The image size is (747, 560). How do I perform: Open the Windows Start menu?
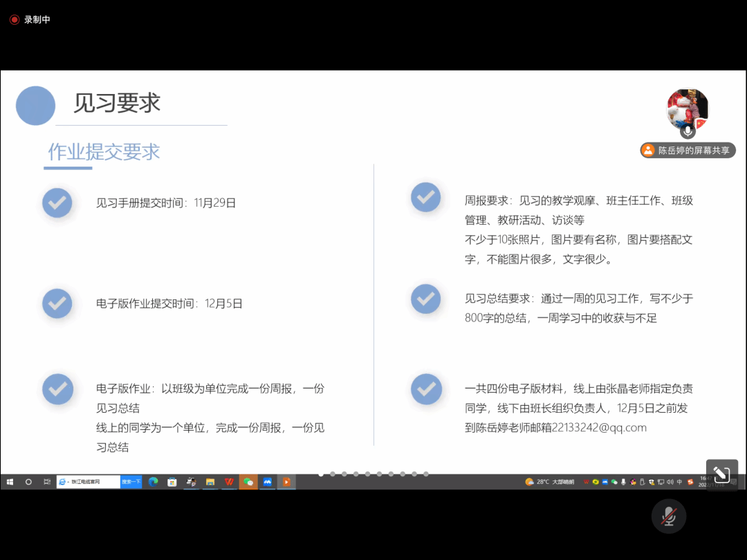tap(10, 482)
